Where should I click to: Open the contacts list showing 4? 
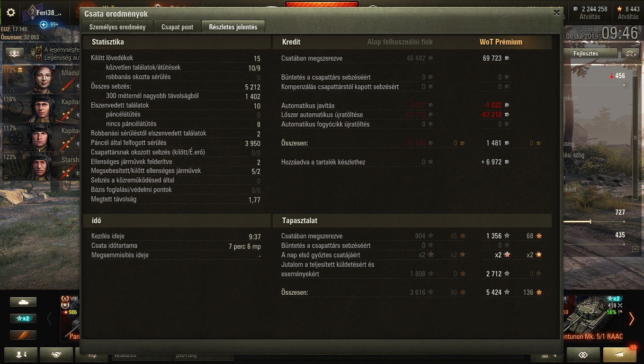pyautogui.click(x=21, y=355)
